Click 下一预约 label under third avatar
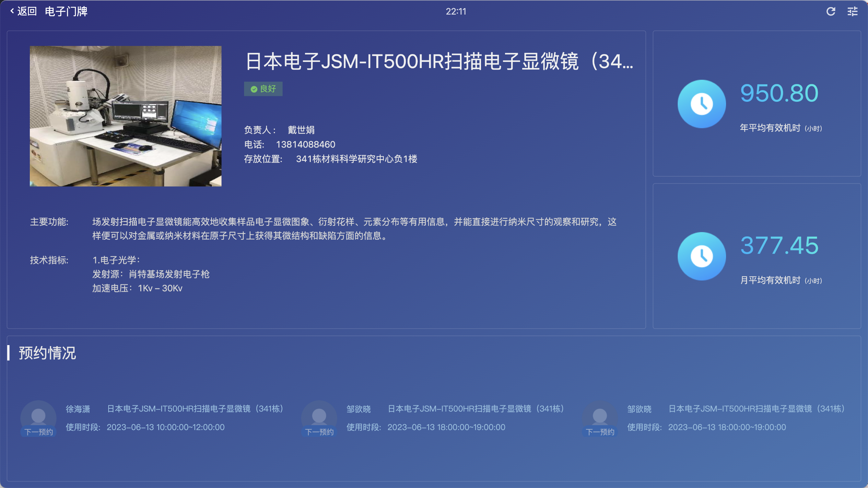 [x=600, y=432]
